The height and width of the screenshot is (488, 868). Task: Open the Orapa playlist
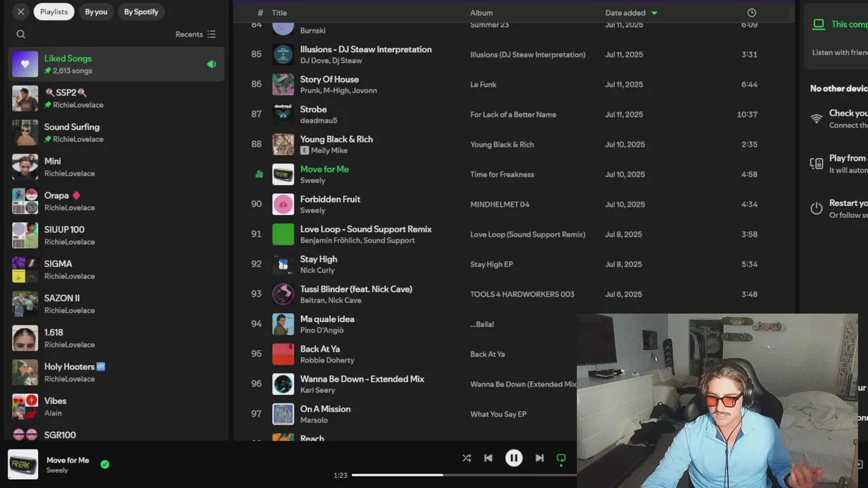point(116,201)
